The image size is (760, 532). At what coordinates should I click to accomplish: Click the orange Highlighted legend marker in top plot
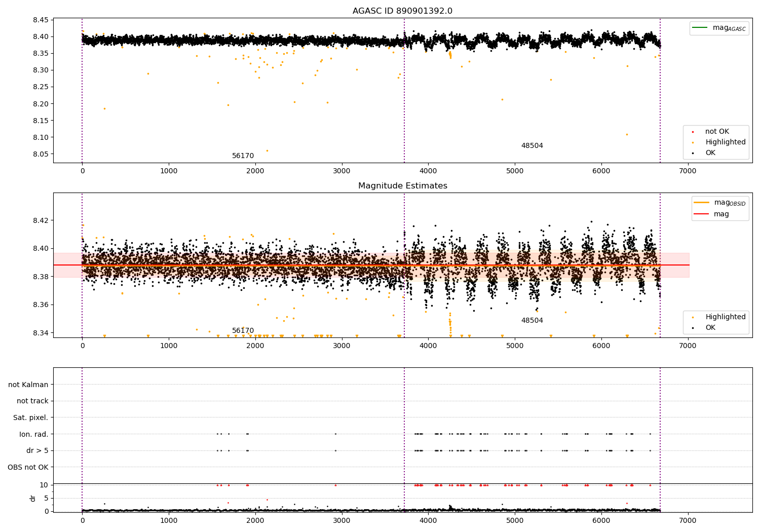pos(693,142)
